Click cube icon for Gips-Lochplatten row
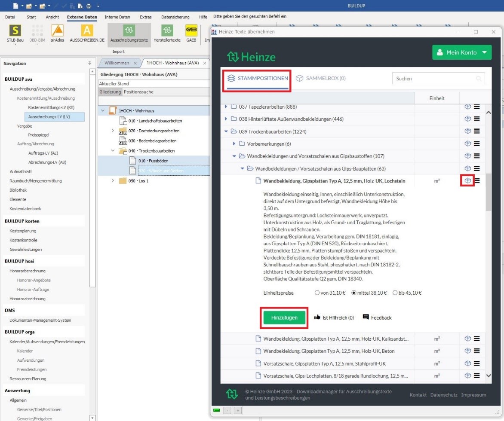This screenshot has width=504, height=421. pyautogui.click(x=468, y=375)
